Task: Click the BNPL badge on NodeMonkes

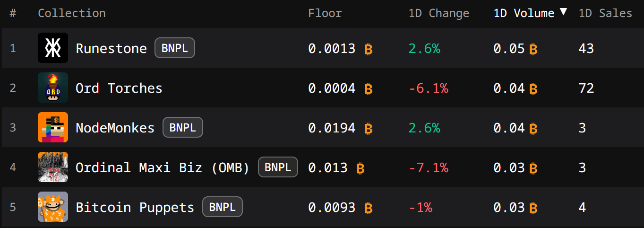Action: [x=183, y=127]
